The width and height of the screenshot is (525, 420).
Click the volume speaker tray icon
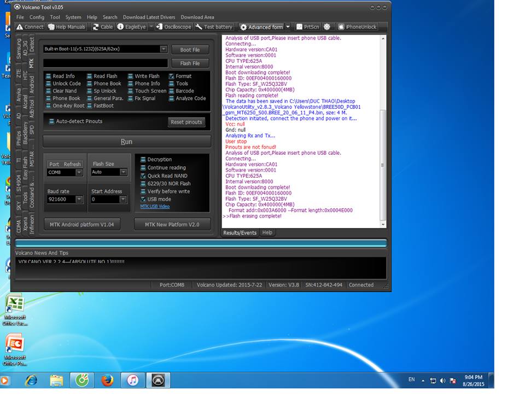pos(442,381)
